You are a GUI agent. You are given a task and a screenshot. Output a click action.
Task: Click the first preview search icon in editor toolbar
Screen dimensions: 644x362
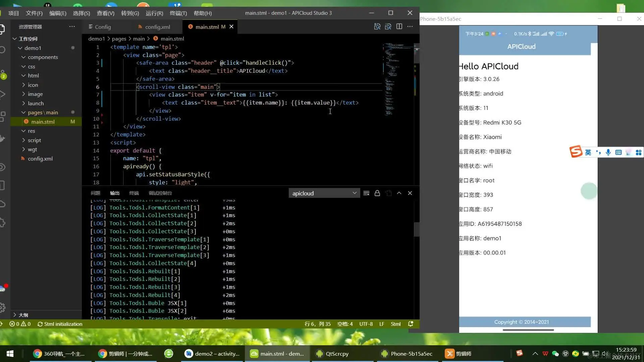(377, 26)
